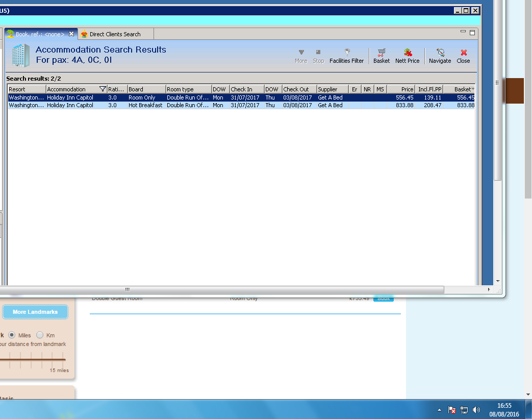Click the Stop search icon
This screenshot has width=532, height=419.
[318, 56]
